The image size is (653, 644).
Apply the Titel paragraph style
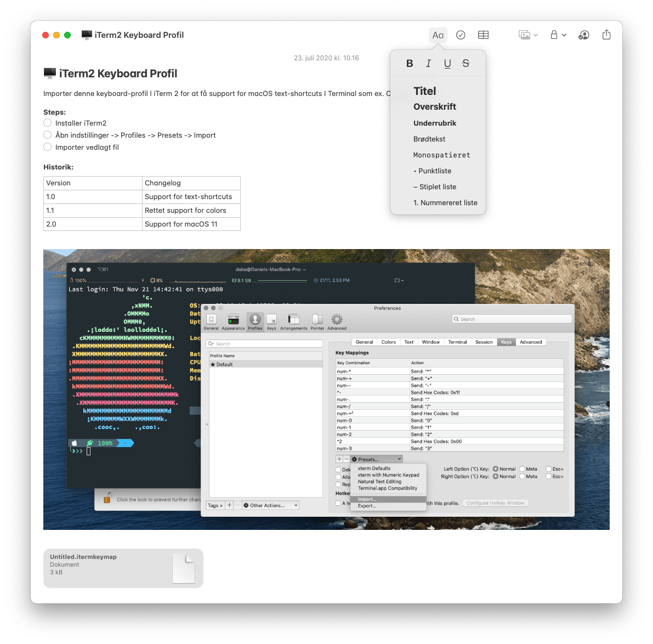coord(425,91)
